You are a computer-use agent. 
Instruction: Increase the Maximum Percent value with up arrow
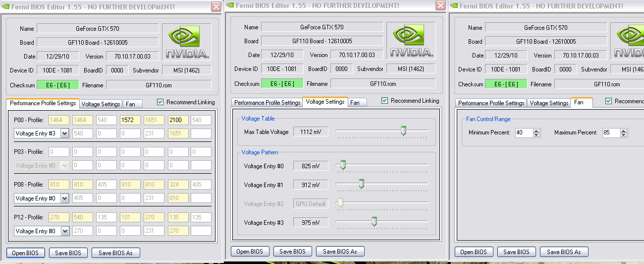[x=624, y=131]
